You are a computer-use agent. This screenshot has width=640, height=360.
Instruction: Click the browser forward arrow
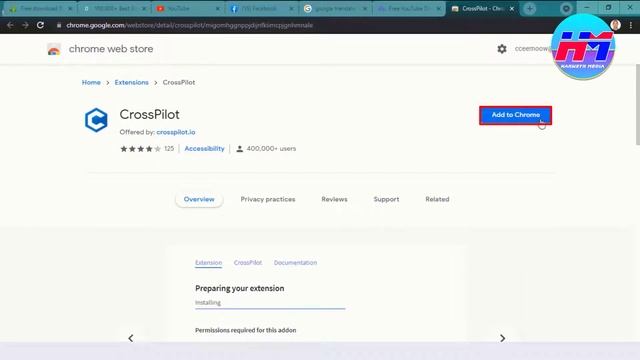[25, 25]
